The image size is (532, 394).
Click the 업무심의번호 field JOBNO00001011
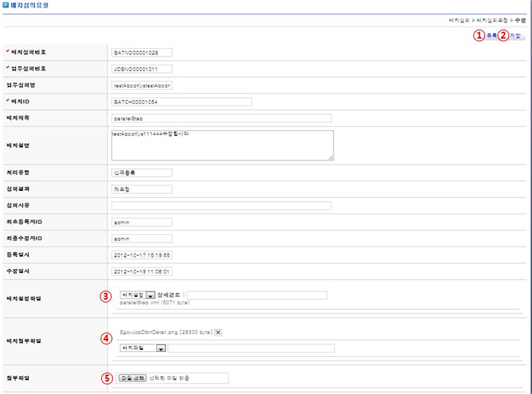(x=141, y=69)
